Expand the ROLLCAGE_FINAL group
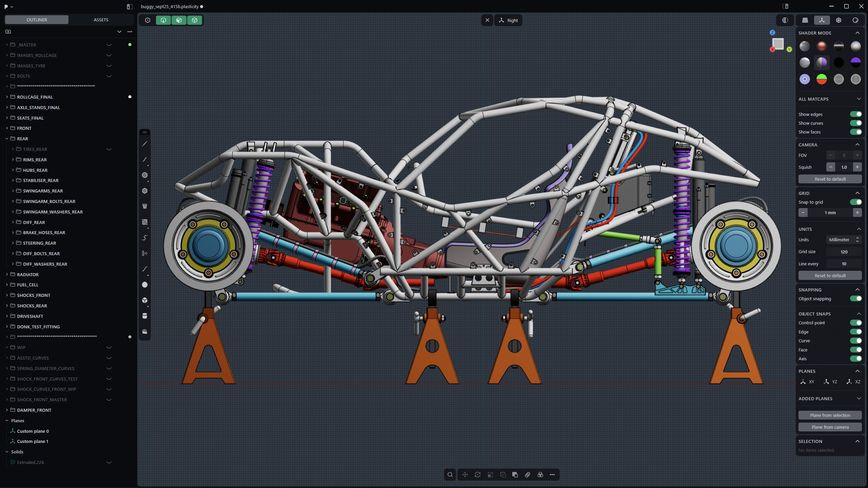Screen dimensions: 868x488 (7, 97)
